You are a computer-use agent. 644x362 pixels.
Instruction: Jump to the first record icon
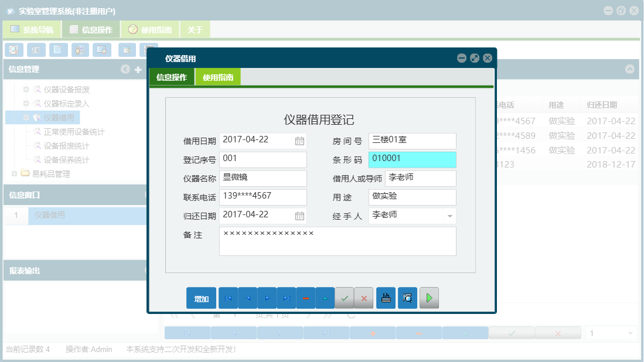click(228, 298)
